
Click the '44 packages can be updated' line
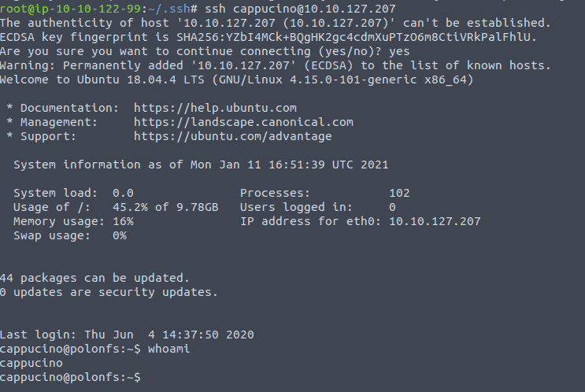tap(94, 278)
